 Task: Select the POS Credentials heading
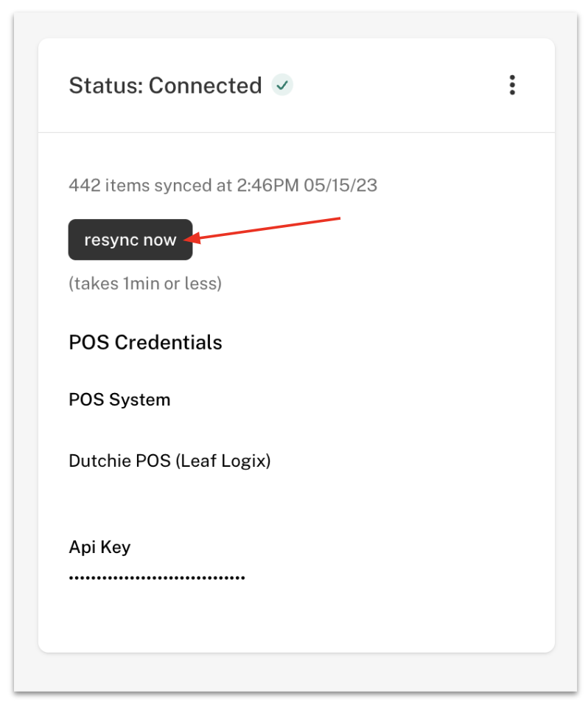pos(145,342)
